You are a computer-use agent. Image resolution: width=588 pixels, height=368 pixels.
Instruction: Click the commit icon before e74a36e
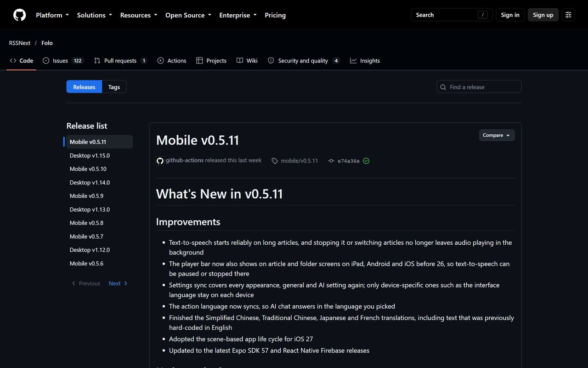pyautogui.click(x=331, y=161)
